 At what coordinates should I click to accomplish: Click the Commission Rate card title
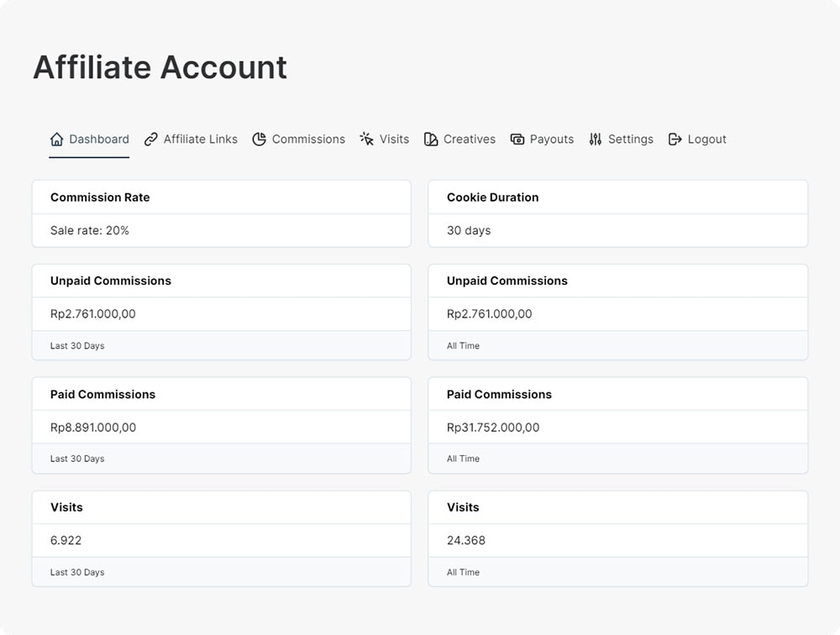[100, 197]
